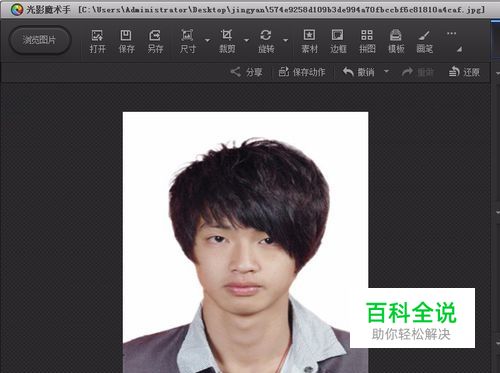Expand the 裁剪 crop dropdown arrow
The height and width of the screenshot is (373, 500).
pos(246,40)
